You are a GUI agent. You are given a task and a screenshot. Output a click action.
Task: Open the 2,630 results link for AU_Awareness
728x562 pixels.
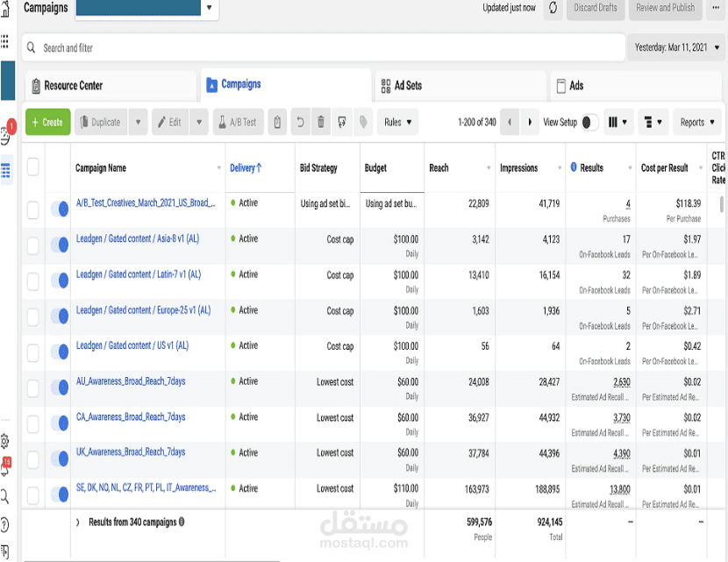[622, 382]
